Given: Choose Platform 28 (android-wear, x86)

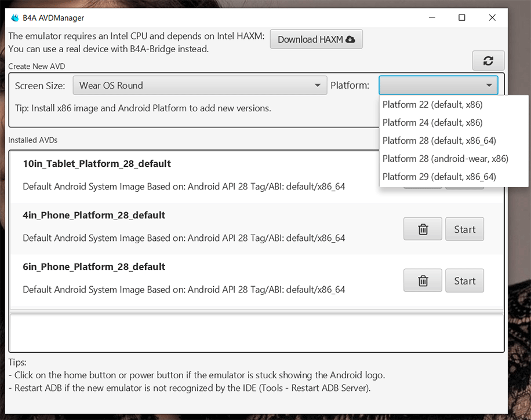Looking at the screenshot, I should [x=454, y=158].
